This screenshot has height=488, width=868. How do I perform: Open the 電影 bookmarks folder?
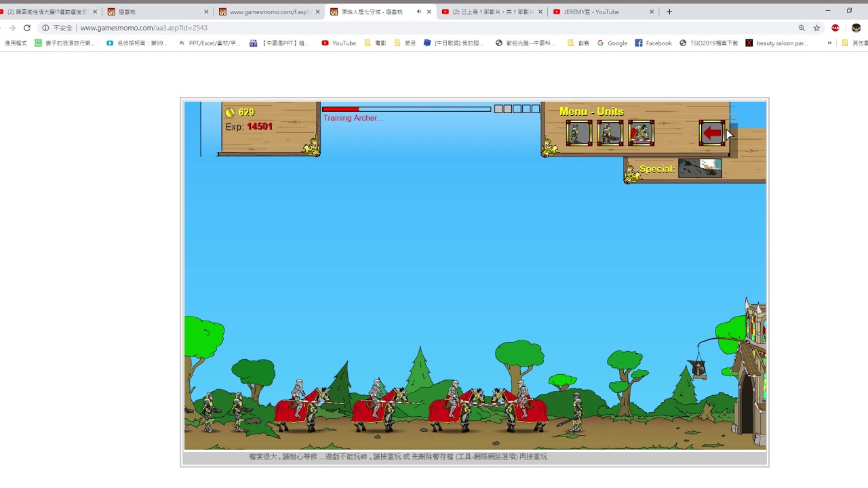tap(375, 43)
